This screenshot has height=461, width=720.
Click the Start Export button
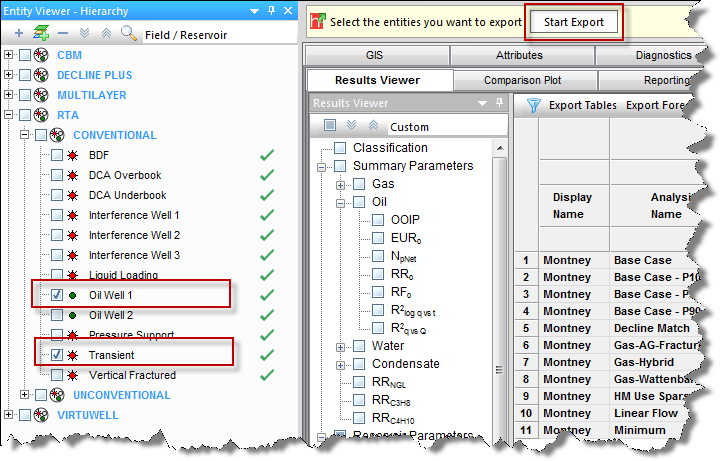click(574, 22)
